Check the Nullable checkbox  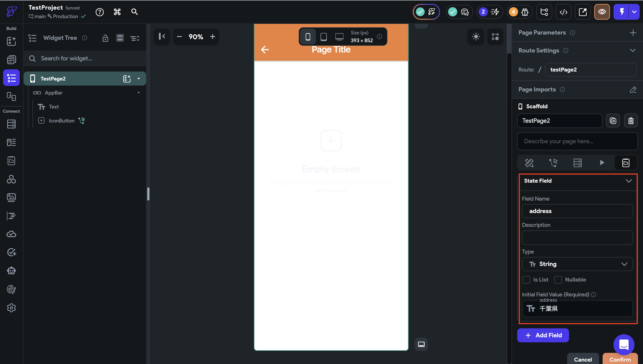[x=558, y=280]
